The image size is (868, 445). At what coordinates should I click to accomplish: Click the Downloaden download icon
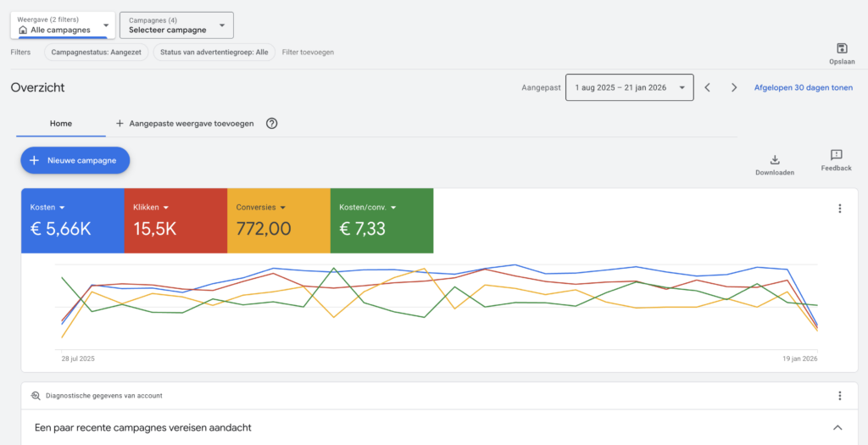pos(774,159)
